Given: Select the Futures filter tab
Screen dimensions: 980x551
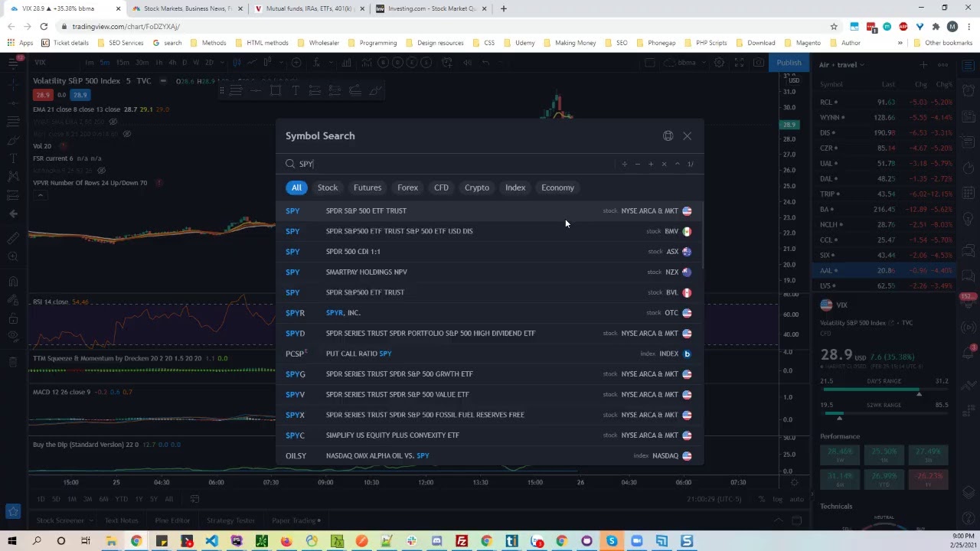Looking at the screenshot, I should click(x=367, y=187).
